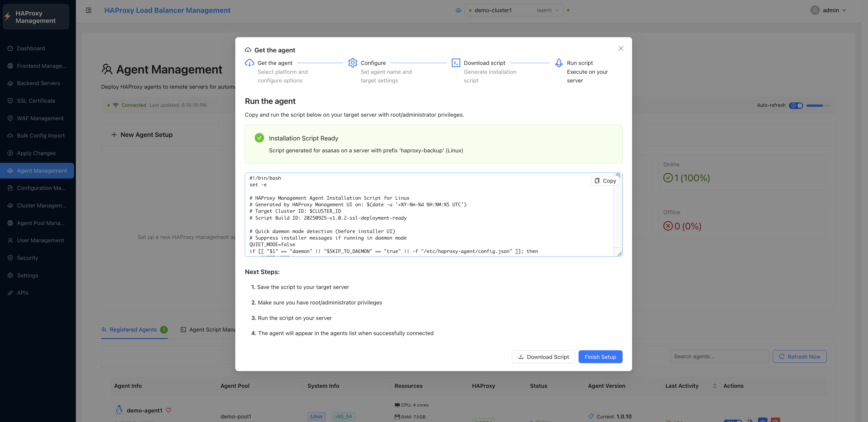Open Frontend Management in the sidebar

(x=37, y=66)
